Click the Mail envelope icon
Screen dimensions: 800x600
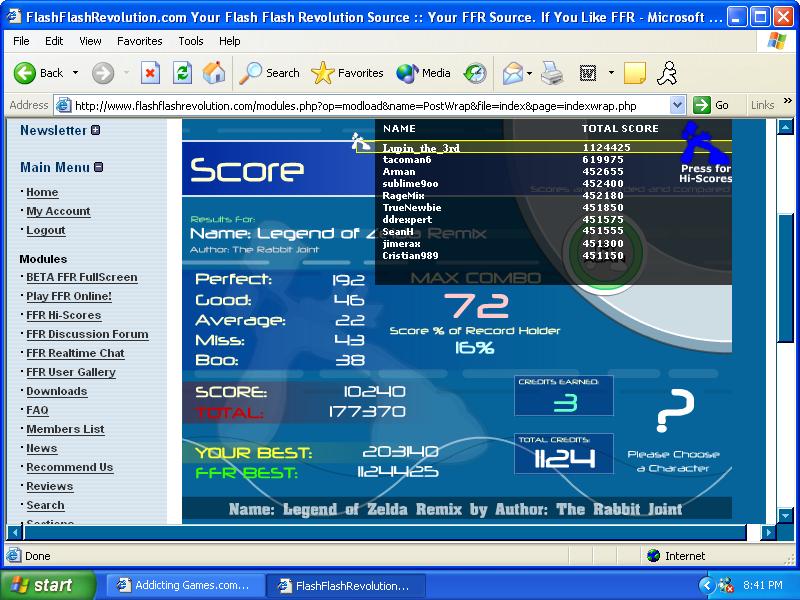pos(512,73)
